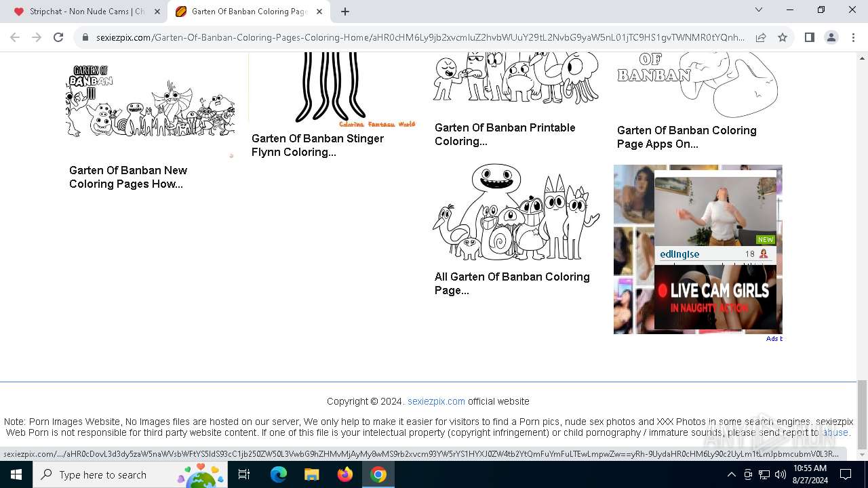Bookmark this page with the star
This screenshot has height=488, width=868.
click(783, 38)
